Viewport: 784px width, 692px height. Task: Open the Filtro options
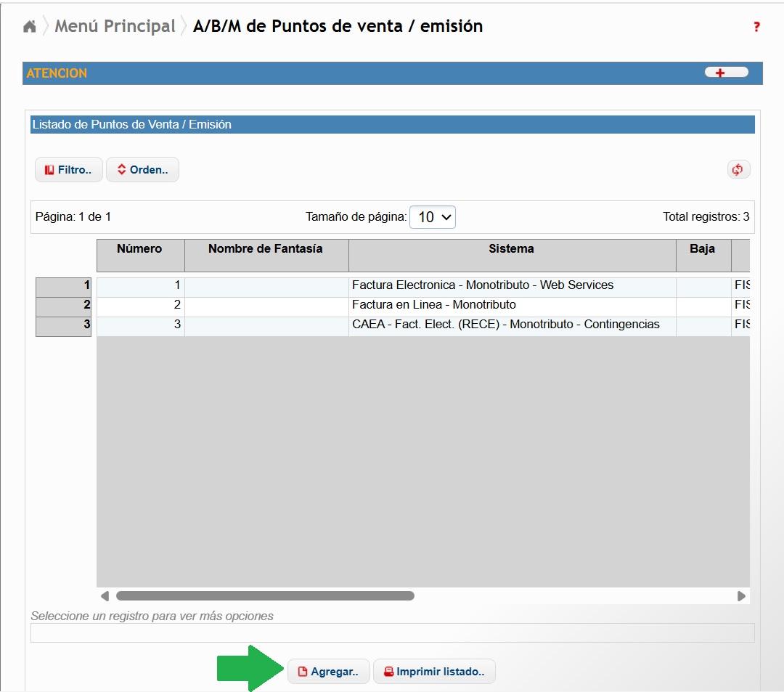click(68, 170)
